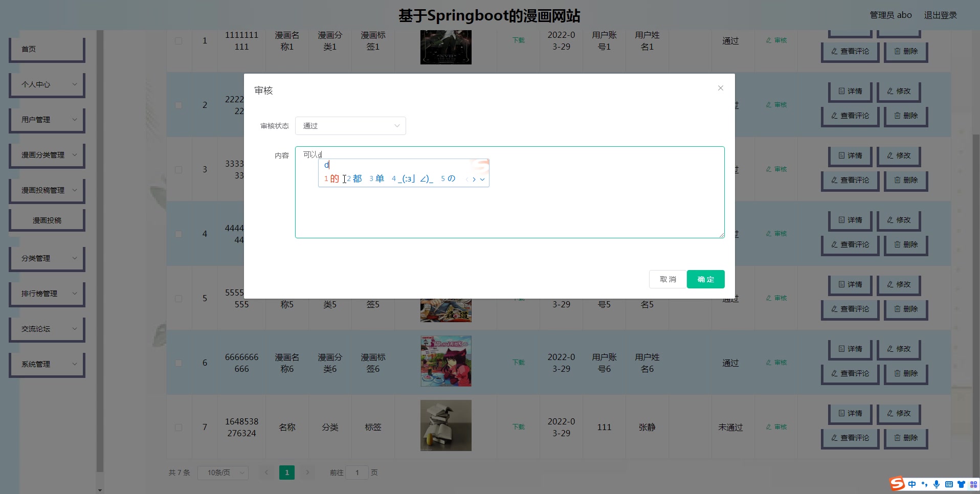Image resolution: width=980 pixels, height=494 pixels.
Task: Check the checkbox for table row 1
Action: (179, 40)
